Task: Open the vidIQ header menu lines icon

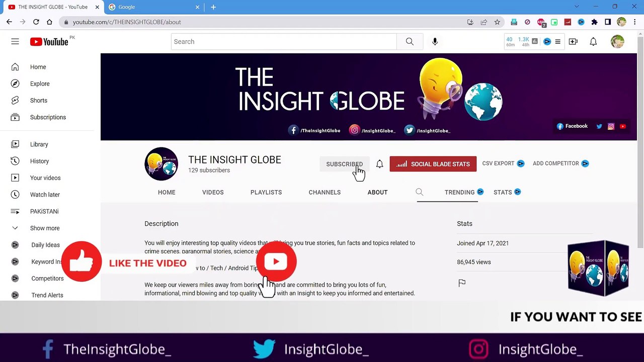Action: pyautogui.click(x=557, y=42)
